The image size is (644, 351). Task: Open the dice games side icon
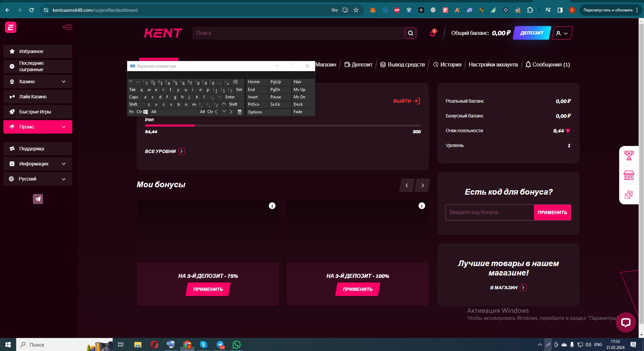[x=629, y=195]
